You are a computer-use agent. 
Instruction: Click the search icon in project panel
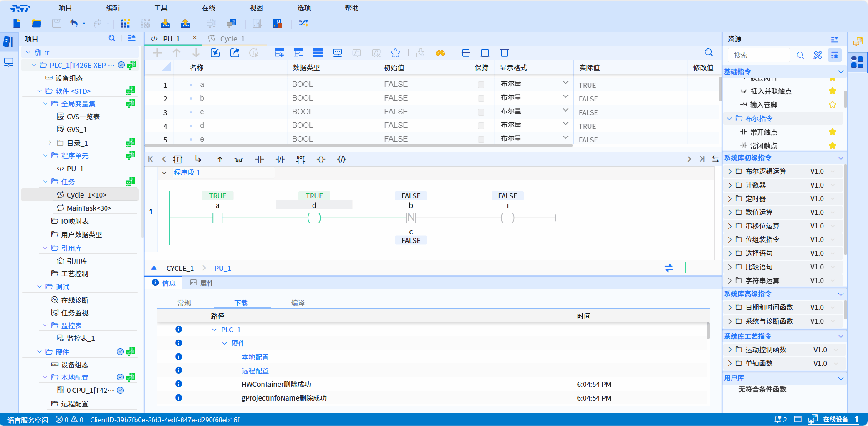(x=112, y=38)
